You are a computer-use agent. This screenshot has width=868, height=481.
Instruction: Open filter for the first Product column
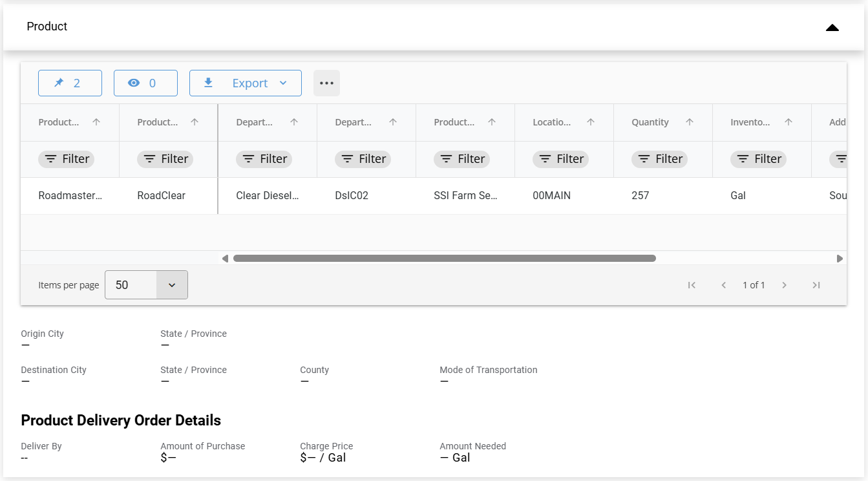tap(66, 159)
